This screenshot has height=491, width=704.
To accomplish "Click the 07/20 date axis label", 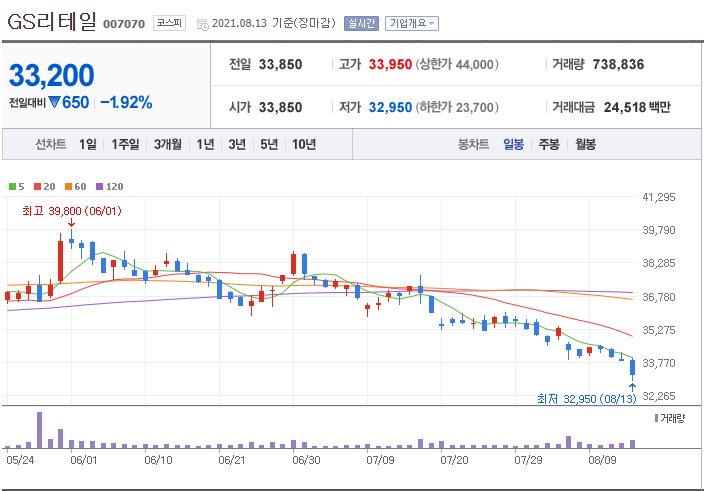I will click(x=454, y=460).
